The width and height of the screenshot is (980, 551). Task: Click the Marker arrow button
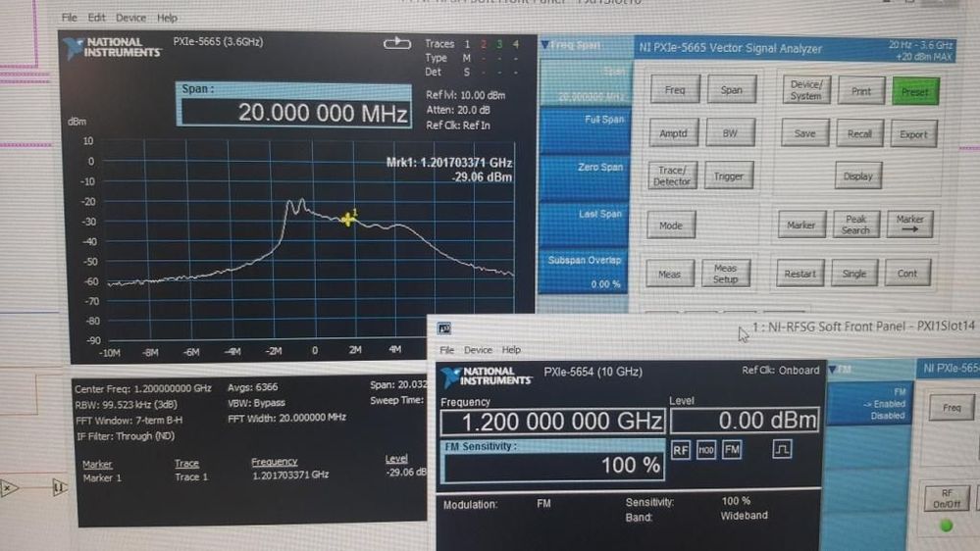909,225
